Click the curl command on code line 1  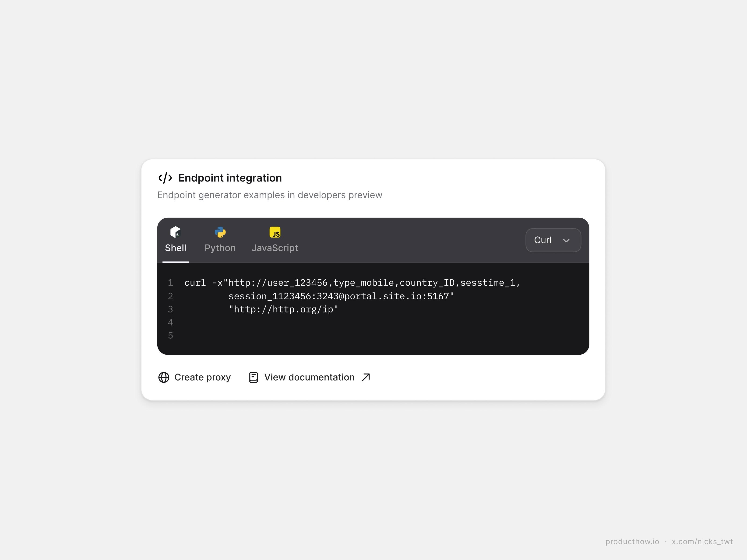tap(352, 283)
